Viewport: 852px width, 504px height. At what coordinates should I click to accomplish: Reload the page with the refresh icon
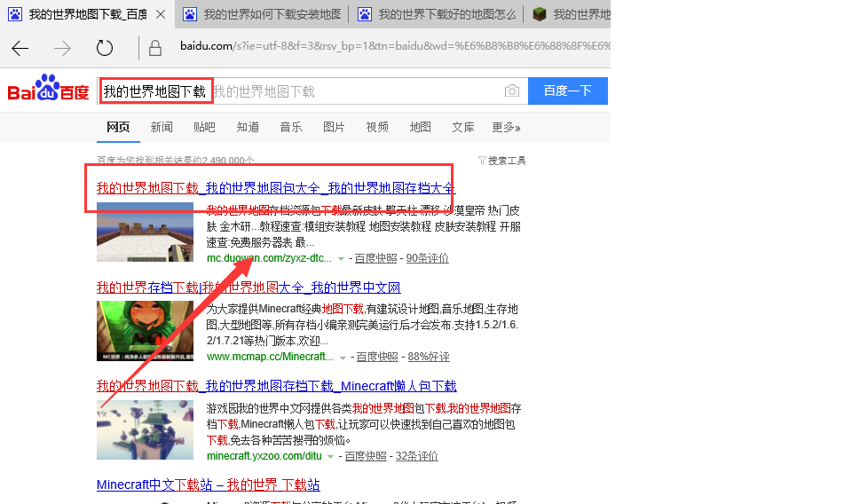tap(105, 48)
